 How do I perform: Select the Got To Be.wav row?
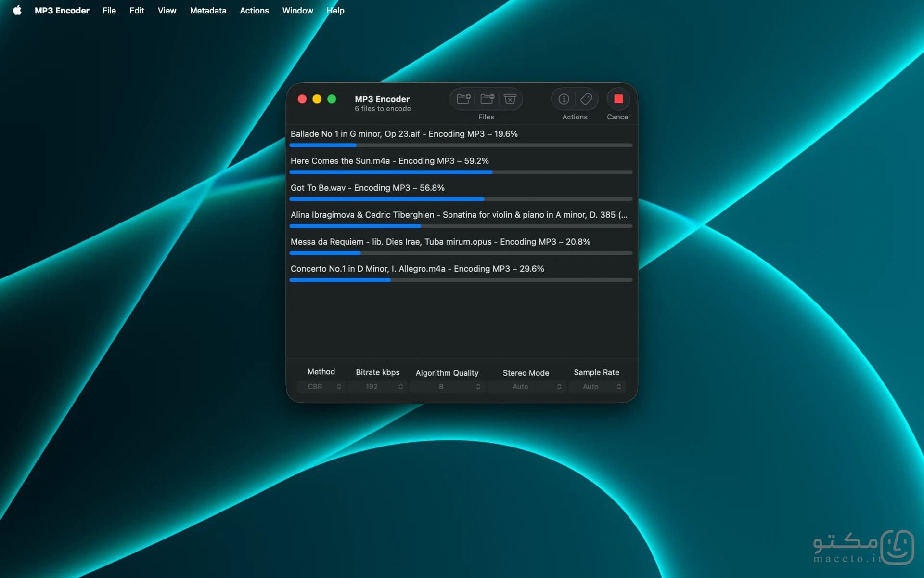pyautogui.click(x=461, y=192)
